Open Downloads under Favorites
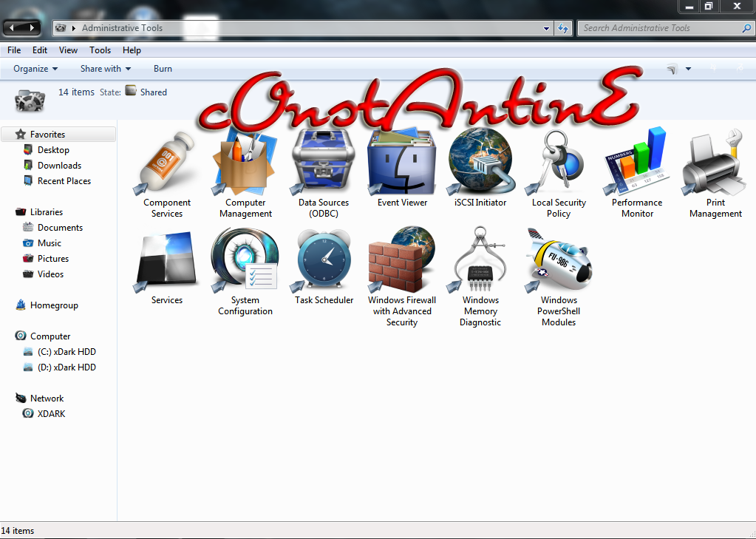Screen dimensions: 756x539 point(59,166)
